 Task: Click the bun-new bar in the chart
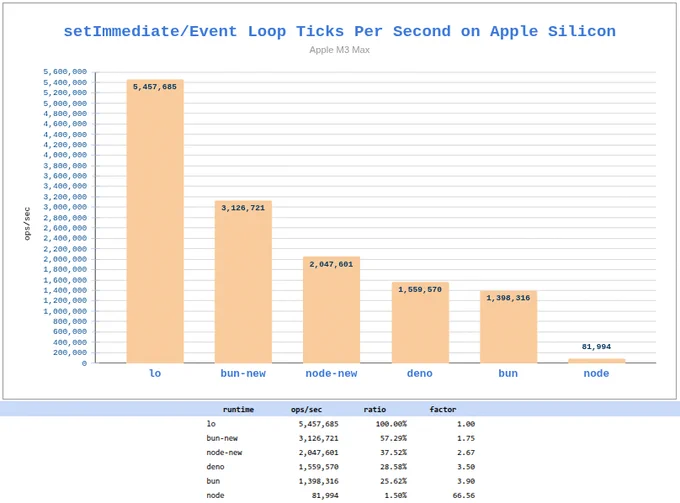point(243,282)
